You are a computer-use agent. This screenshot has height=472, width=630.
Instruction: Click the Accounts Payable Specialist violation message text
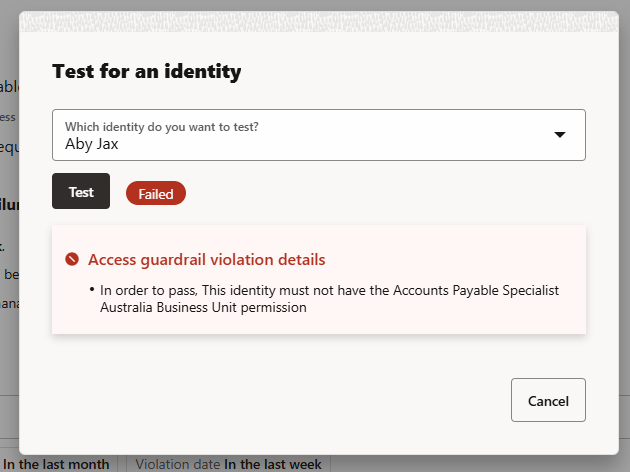[330, 290]
